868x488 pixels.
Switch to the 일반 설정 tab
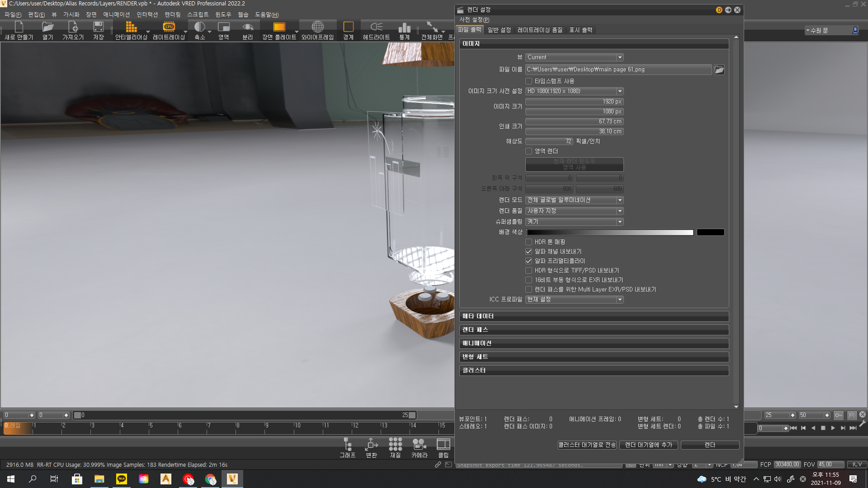point(499,30)
